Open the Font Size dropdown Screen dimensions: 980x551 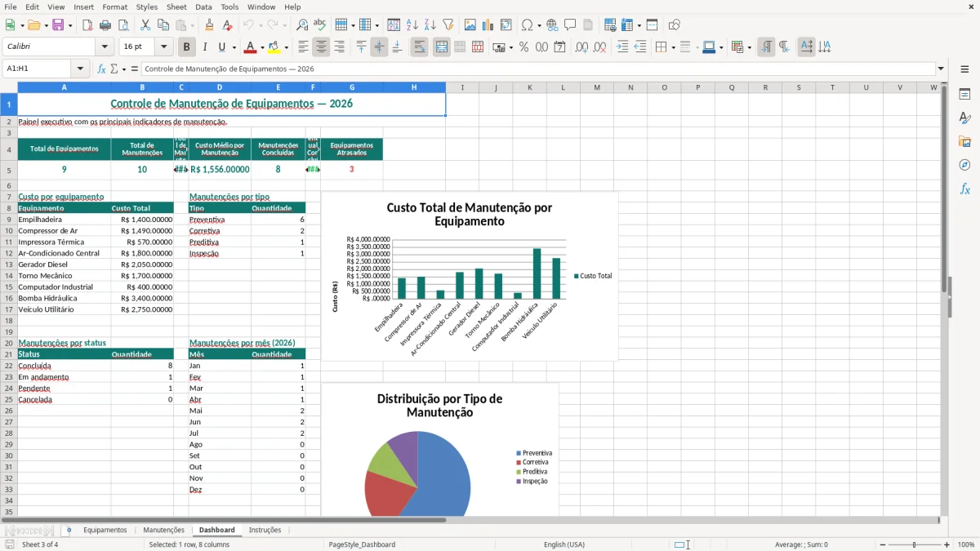click(164, 47)
